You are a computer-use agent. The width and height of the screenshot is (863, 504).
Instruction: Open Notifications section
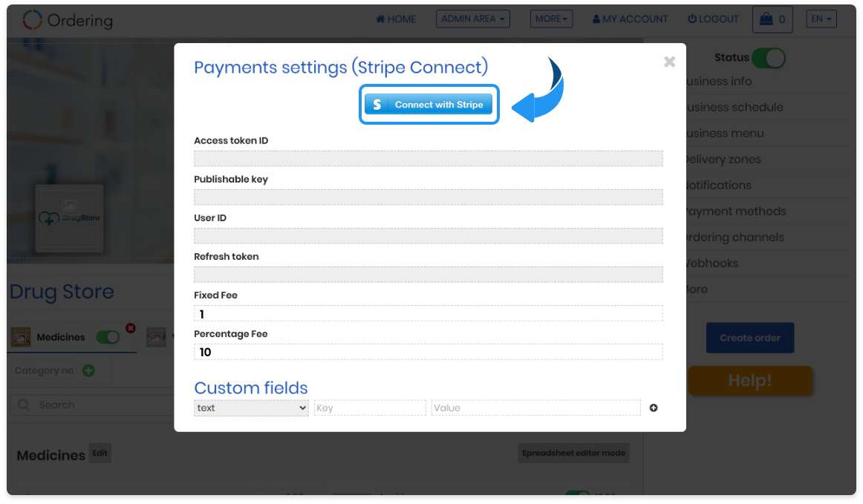point(718,186)
